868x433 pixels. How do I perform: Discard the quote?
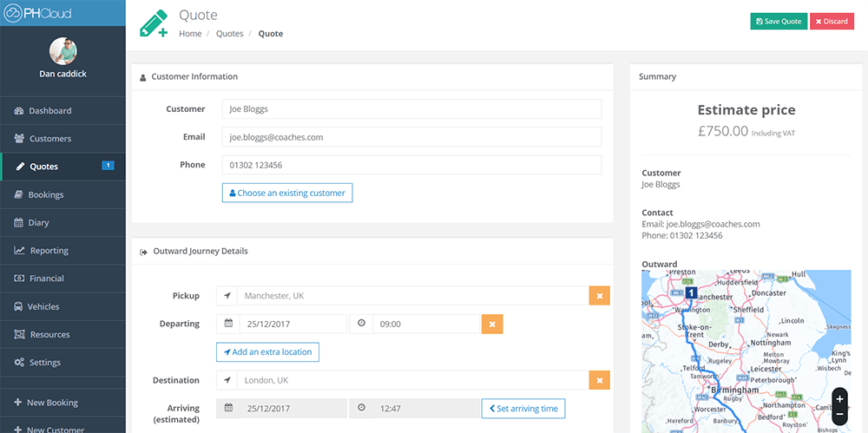pyautogui.click(x=832, y=21)
